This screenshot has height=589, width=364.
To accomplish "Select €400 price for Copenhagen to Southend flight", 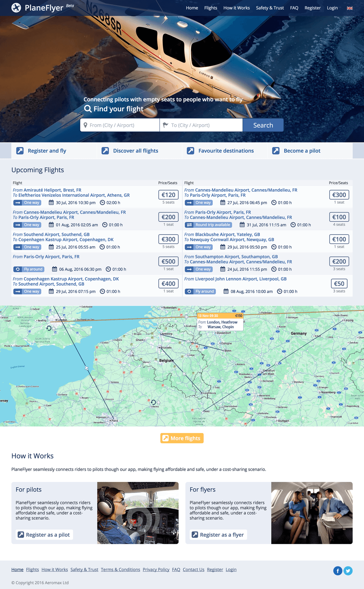I will [168, 284].
